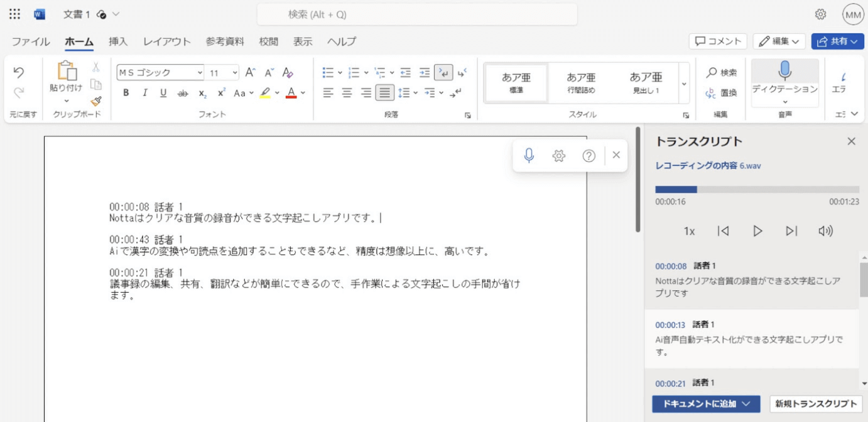Apply yellow highlight color
The height and width of the screenshot is (422, 868).
(x=265, y=93)
